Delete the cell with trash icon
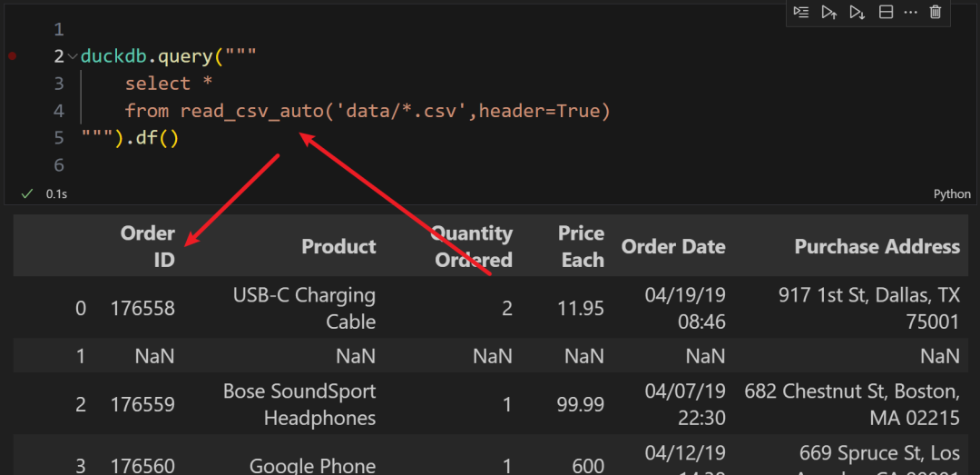Image resolution: width=980 pixels, height=475 pixels. [936, 12]
